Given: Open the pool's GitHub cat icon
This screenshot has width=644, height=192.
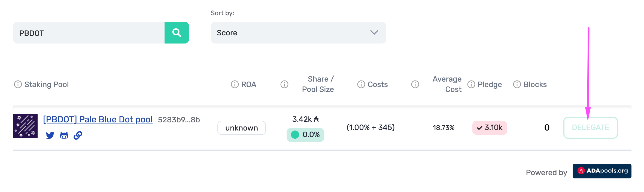Looking at the screenshot, I should 64,135.
